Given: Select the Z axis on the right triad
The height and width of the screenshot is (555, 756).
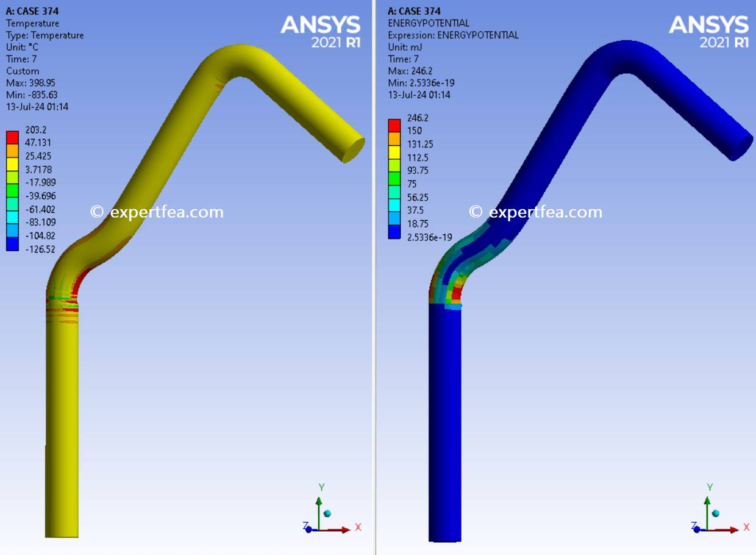Looking at the screenshot, I should pyautogui.click(x=694, y=526).
